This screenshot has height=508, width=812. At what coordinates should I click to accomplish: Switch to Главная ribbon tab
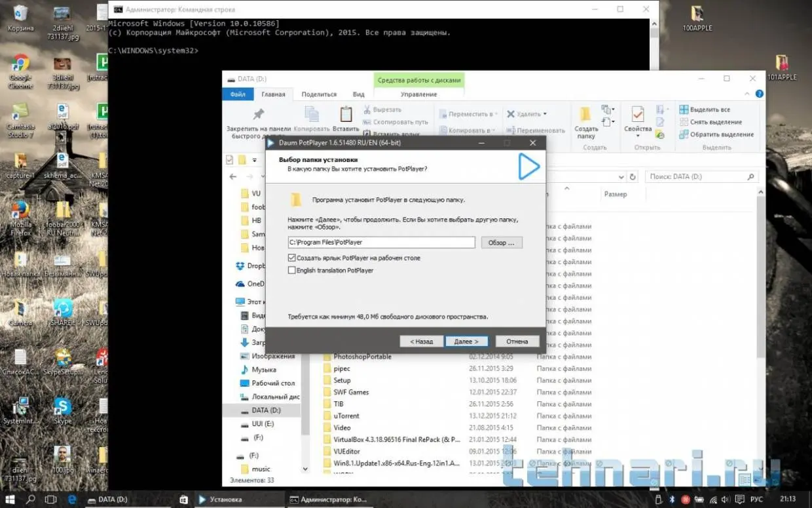tap(273, 94)
